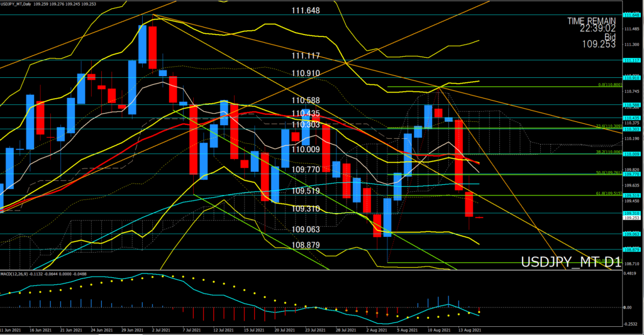The width and height of the screenshot is (644, 335).
Task: Click the cyan 111.117 price-axis tag
Action: click(631, 60)
